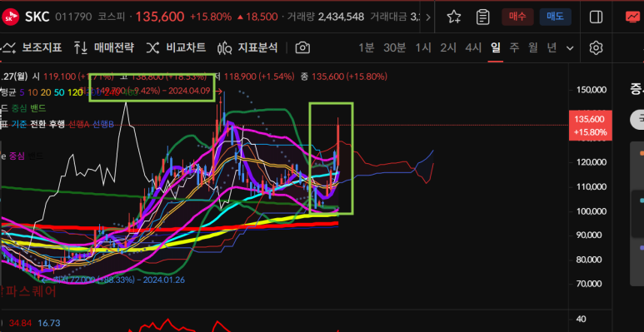Image resolution: width=644 pixels, height=332 pixels.
Task: Click the 거래량 2,434,548 volume value
Action: (x=341, y=17)
